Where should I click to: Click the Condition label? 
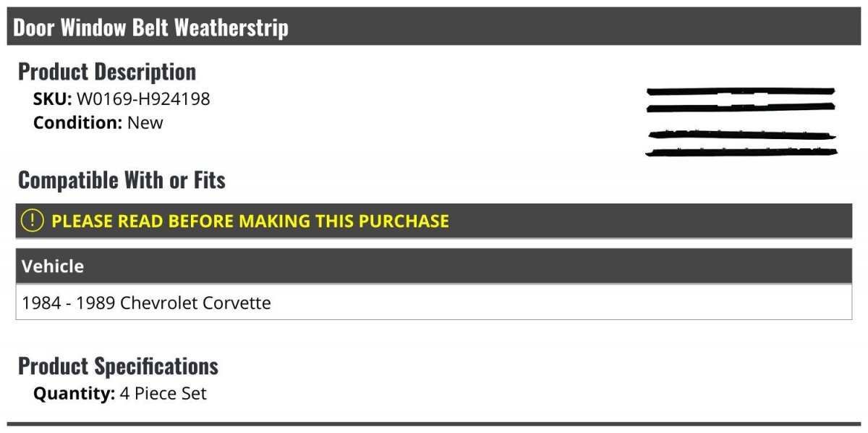coord(77,122)
